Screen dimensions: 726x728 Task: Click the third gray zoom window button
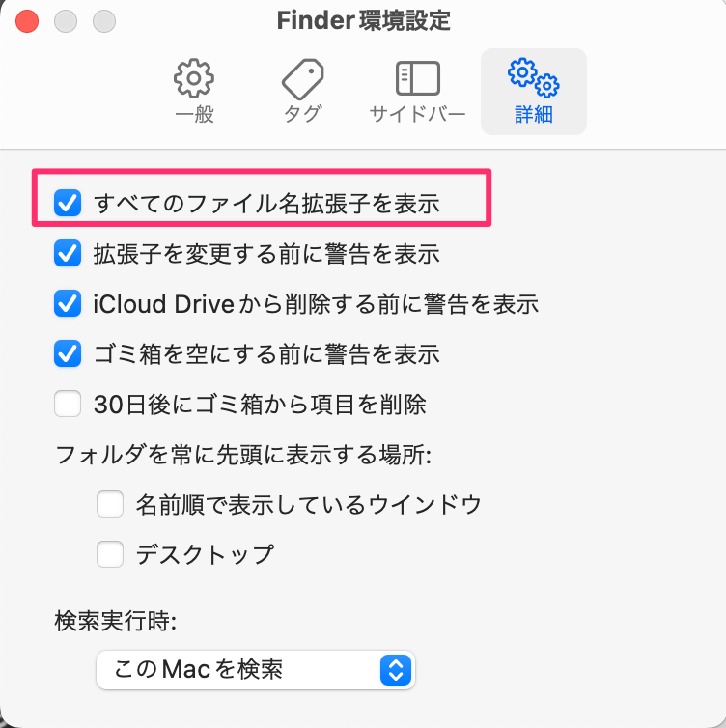point(104,21)
